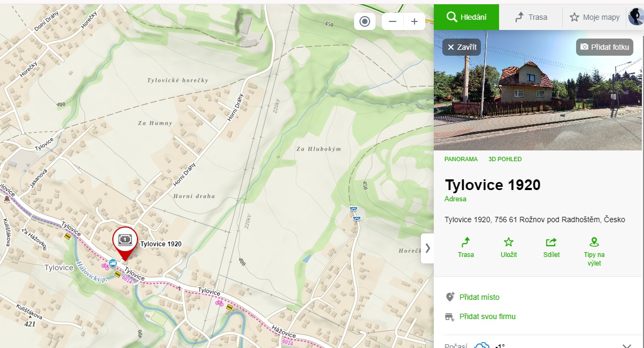
Task: Click the Sdílet share icon
Action: coord(551,242)
